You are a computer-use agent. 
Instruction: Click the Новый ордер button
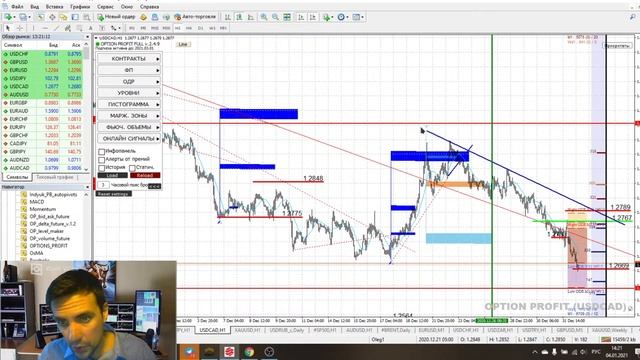pyautogui.click(x=116, y=17)
